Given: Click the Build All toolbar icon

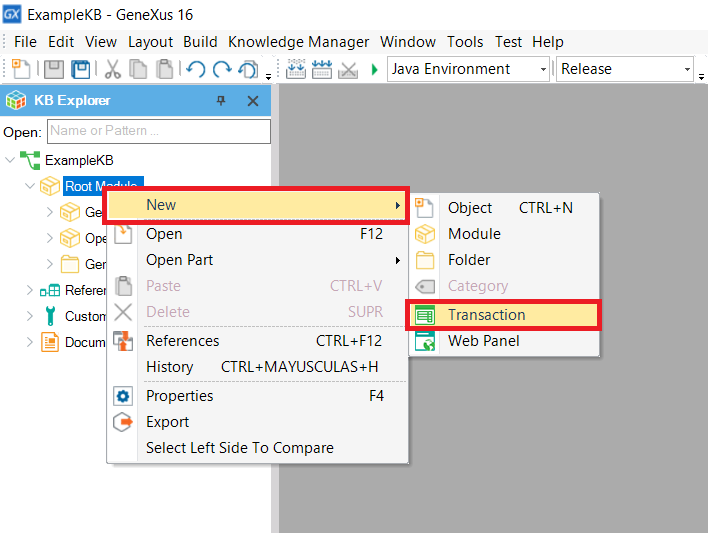Looking at the screenshot, I should click(296, 69).
